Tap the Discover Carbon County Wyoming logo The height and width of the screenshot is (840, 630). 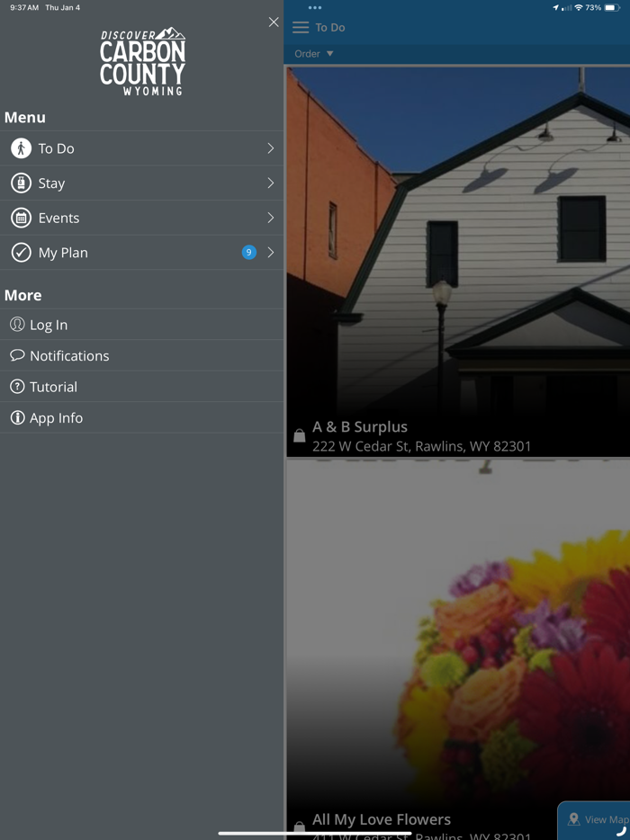[142, 62]
